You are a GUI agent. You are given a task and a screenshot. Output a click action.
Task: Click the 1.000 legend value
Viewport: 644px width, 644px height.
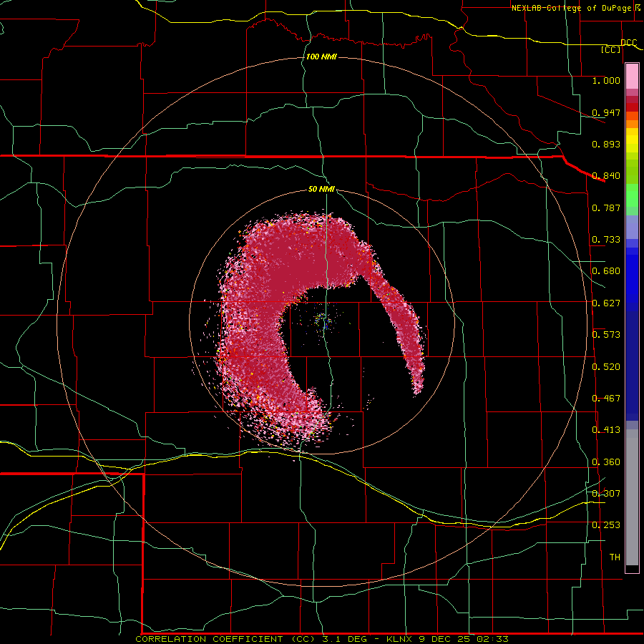[606, 80]
